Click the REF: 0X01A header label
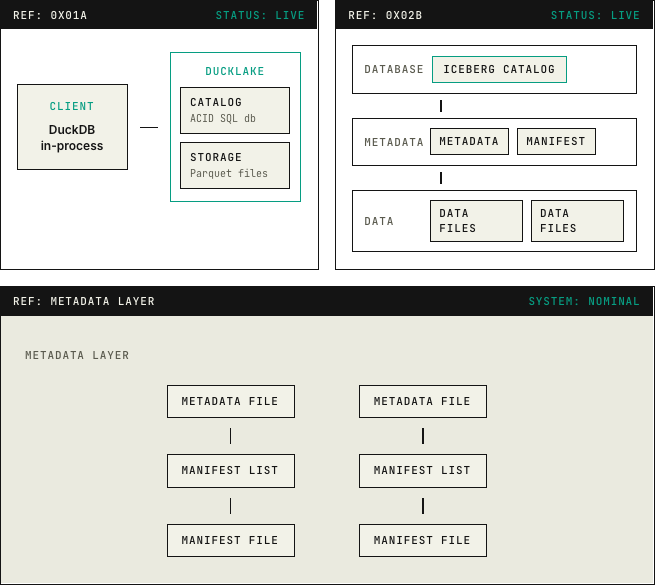The width and height of the screenshot is (655, 585). click(50, 15)
